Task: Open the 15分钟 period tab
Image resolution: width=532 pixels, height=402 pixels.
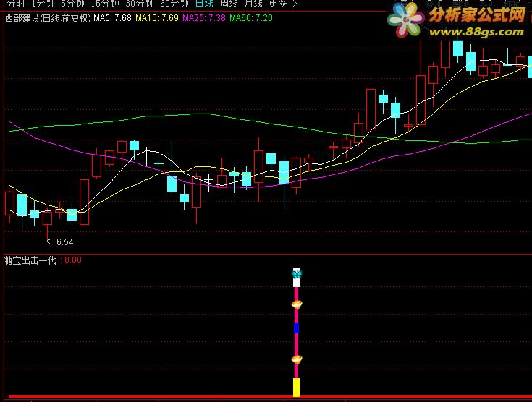Action: [x=105, y=4]
